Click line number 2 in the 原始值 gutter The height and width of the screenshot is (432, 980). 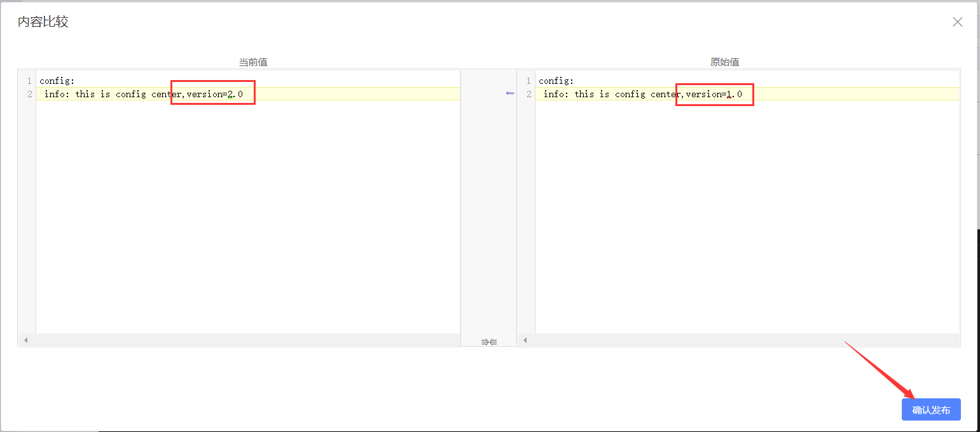click(x=528, y=94)
